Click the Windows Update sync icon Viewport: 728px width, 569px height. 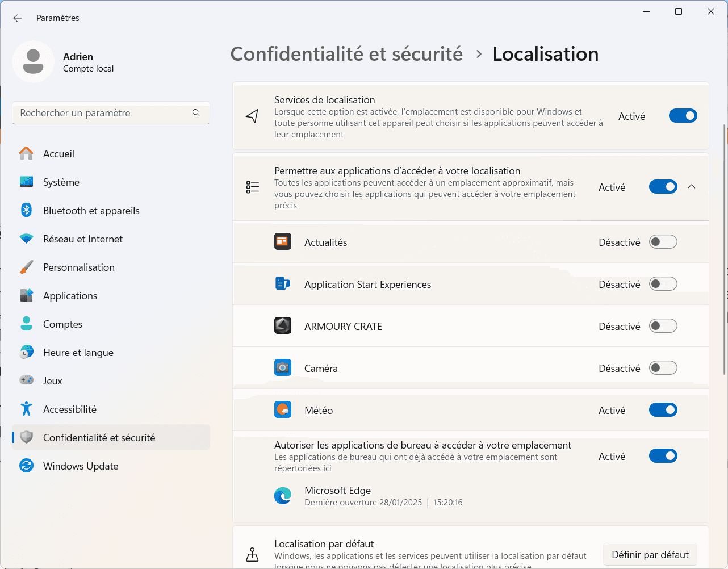click(26, 466)
